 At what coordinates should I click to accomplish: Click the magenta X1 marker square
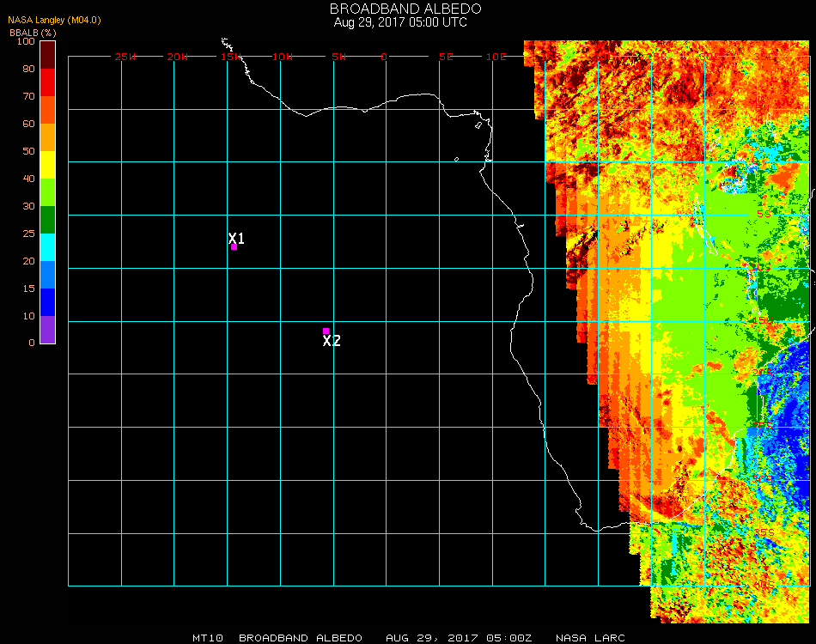[234, 246]
